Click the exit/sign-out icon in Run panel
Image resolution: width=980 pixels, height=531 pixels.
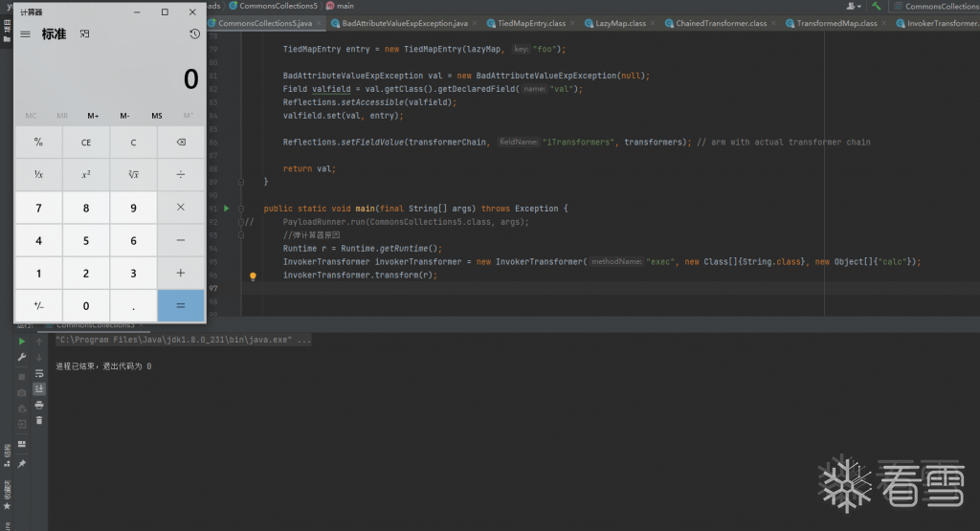click(x=22, y=424)
